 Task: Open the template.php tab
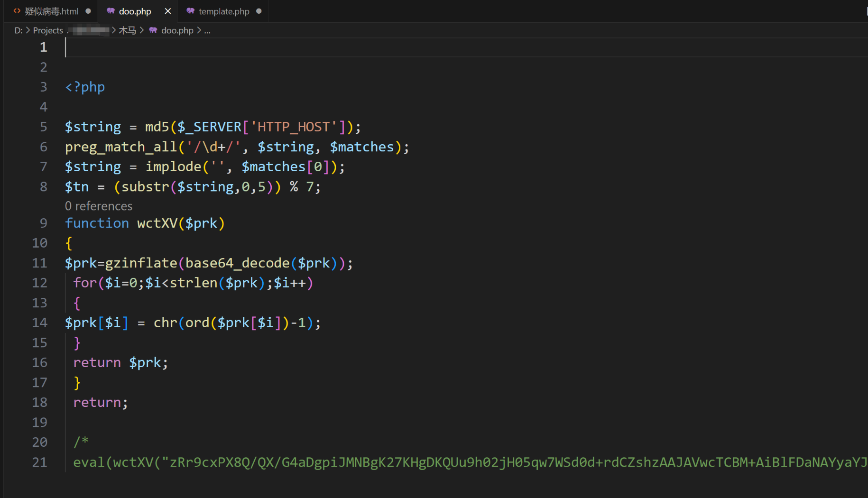224,11
